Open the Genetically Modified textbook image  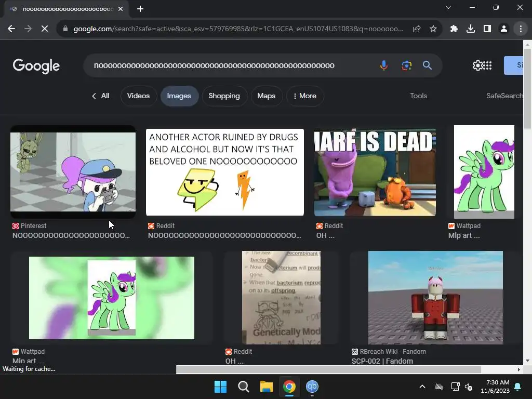(x=281, y=298)
